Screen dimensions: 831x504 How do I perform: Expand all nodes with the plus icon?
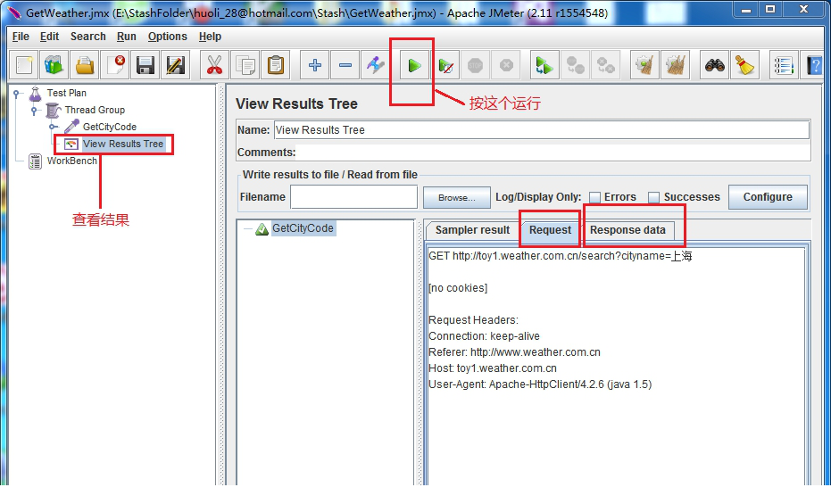click(x=315, y=65)
